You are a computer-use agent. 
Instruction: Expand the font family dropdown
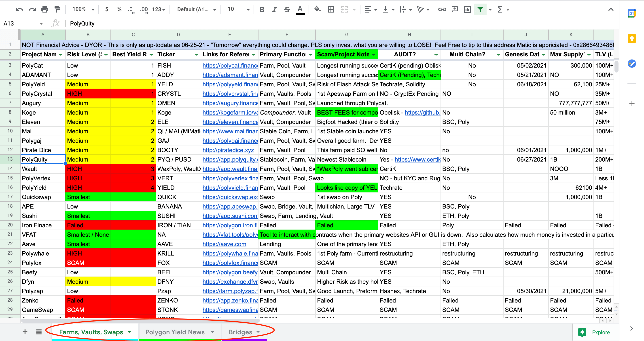(196, 9)
